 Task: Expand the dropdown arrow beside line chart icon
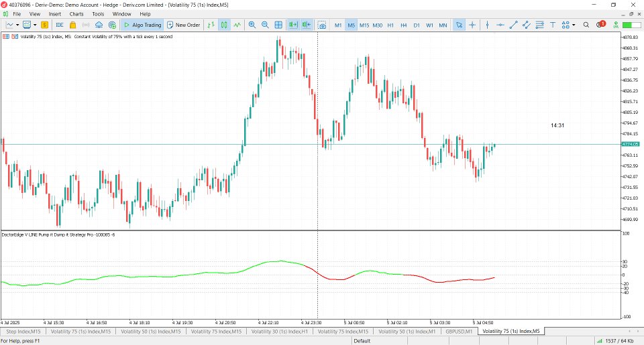pyautogui.click(x=17, y=25)
